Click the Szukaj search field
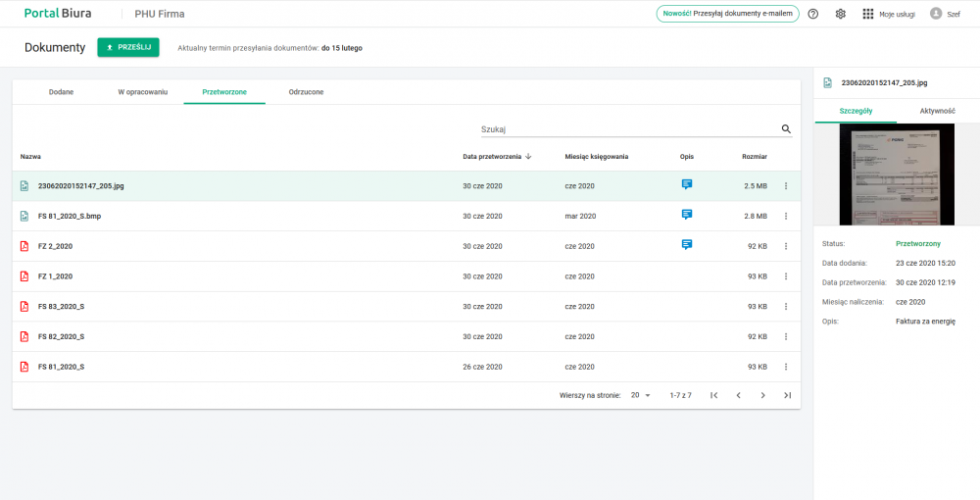This screenshot has width=980, height=500. (x=627, y=128)
